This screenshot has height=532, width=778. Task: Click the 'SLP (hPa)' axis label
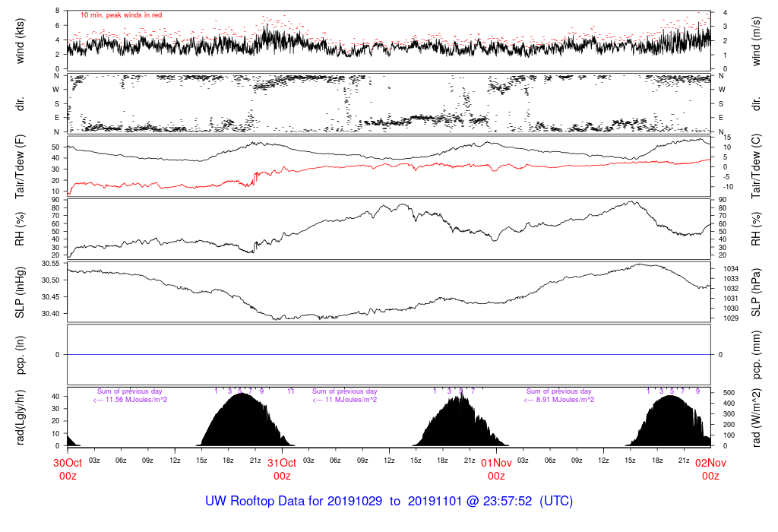[x=757, y=290]
